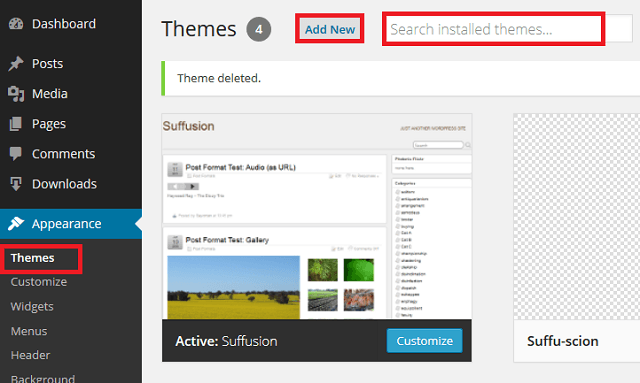Open the Customize submenu item
The height and width of the screenshot is (383, 640).
39,282
